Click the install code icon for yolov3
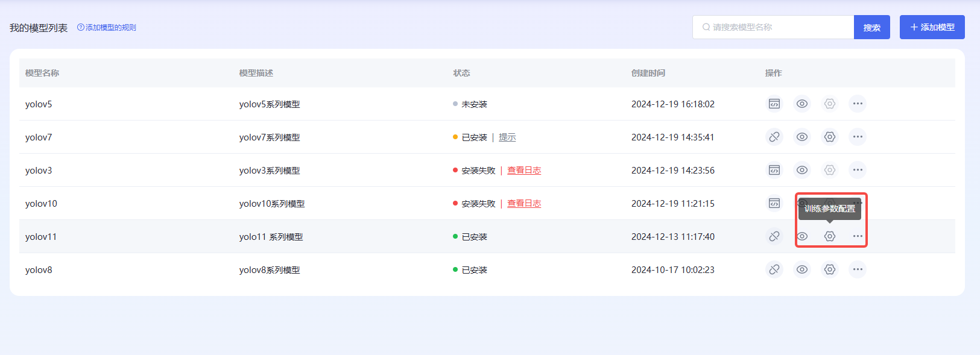 pyautogui.click(x=774, y=170)
